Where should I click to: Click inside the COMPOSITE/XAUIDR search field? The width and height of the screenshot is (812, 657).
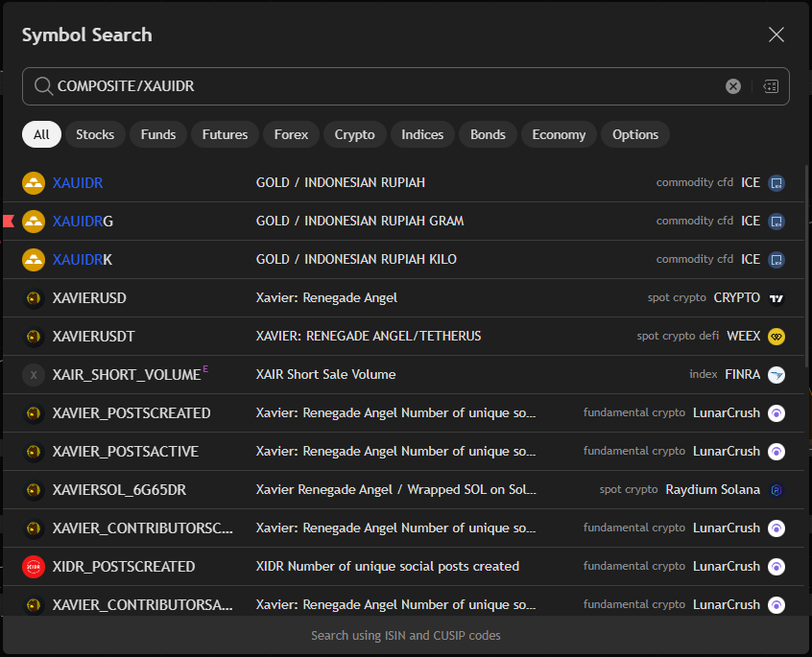point(405,86)
